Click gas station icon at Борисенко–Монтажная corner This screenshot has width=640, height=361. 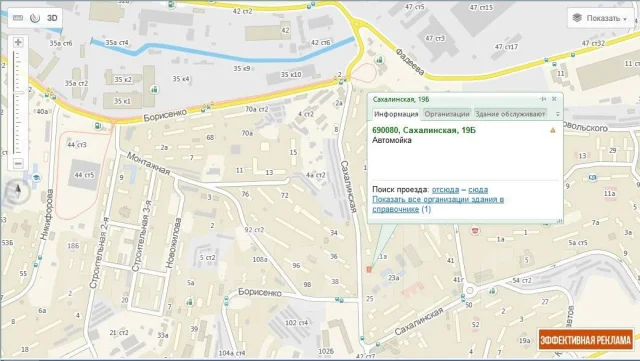click(98, 126)
